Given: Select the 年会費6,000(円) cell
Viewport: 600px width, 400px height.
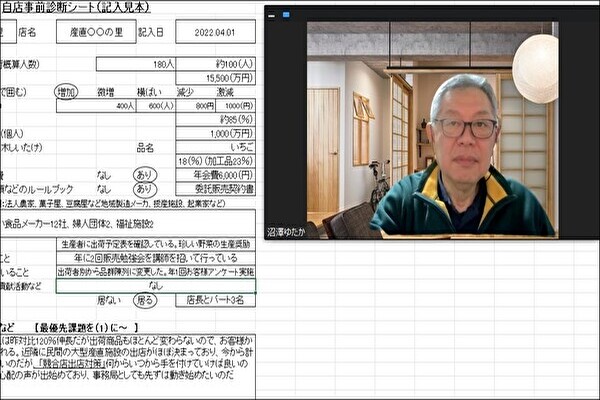Looking at the screenshot, I should click(215, 174).
